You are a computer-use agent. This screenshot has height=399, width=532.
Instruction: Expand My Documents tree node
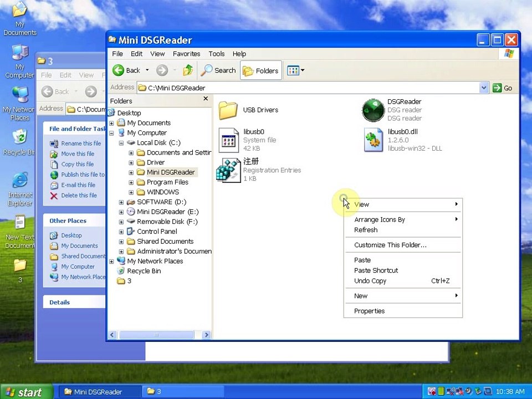(x=111, y=123)
